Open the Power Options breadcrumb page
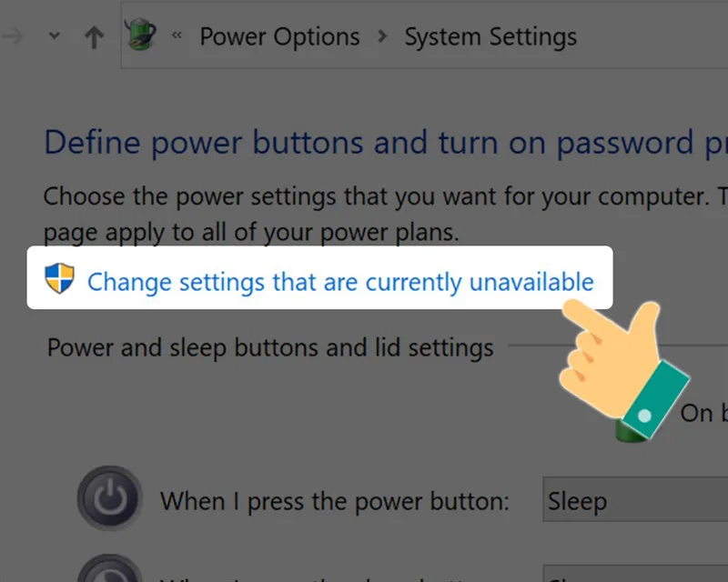This screenshot has width=728, height=582. click(278, 36)
